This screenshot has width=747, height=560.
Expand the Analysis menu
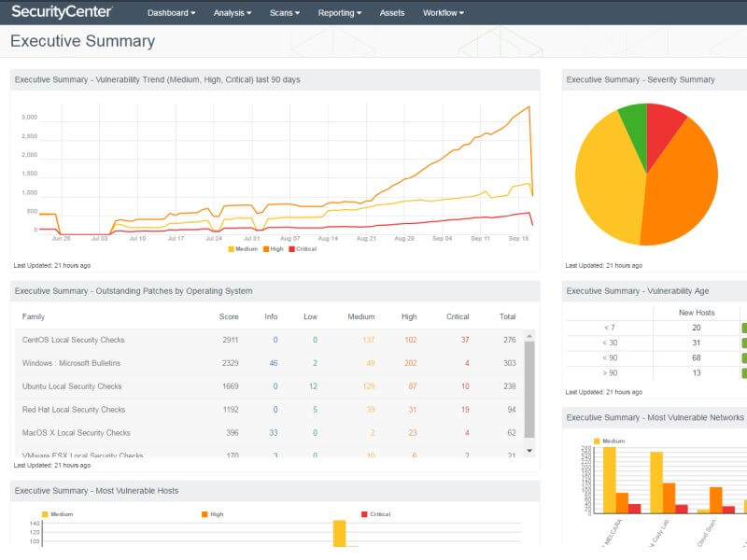click(x=233, y=13)
